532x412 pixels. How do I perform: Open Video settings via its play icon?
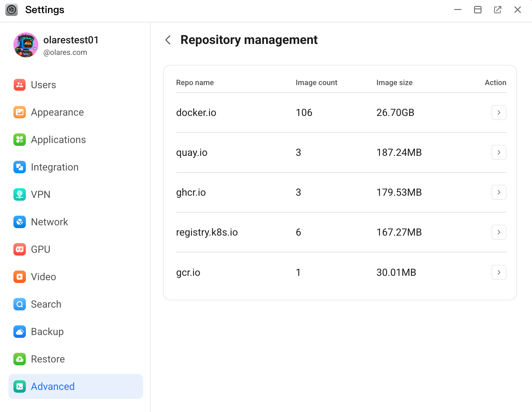(x=20, y=277)
